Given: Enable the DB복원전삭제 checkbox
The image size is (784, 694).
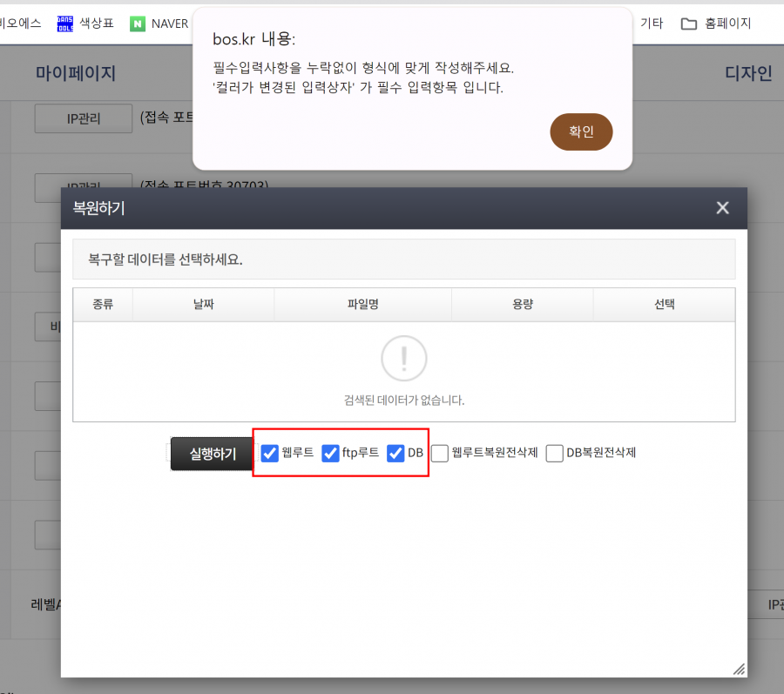Looking at the screenshot, I should coord(555,453).
